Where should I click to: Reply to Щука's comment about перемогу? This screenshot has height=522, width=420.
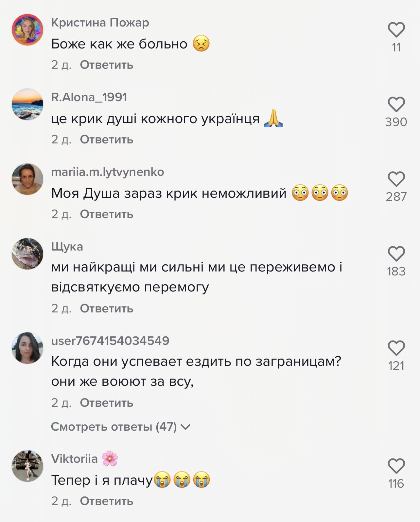[107, 308]
